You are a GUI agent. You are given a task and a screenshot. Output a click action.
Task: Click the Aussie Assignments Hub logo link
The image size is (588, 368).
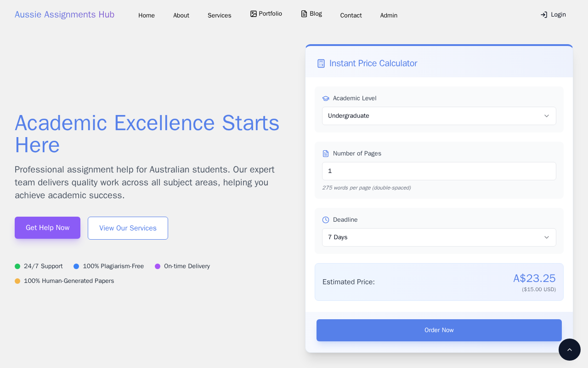coord(64,15)
